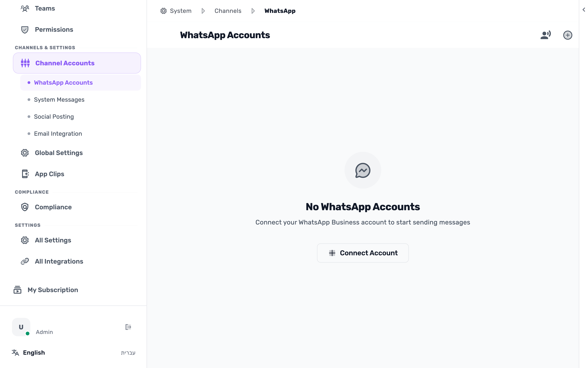Click the Permissions shield icon
This screenshot has height=368, width=588.
tap(25, 30)
